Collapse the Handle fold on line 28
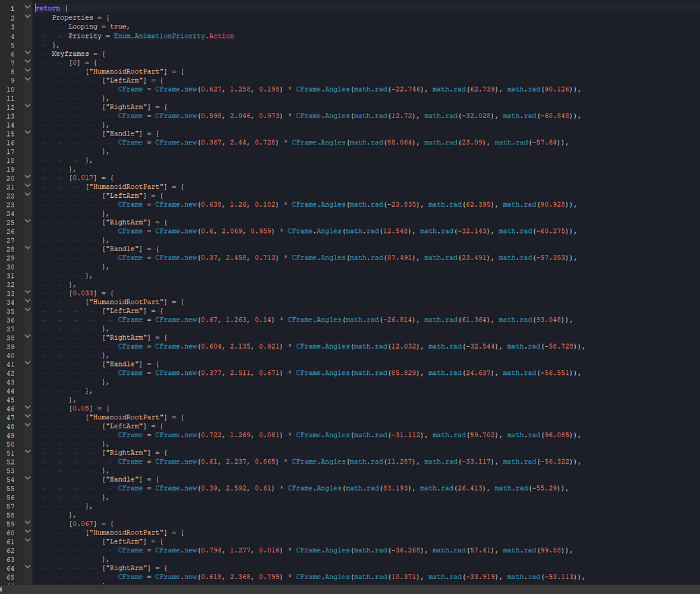The image size is (700, 594). 27,248
